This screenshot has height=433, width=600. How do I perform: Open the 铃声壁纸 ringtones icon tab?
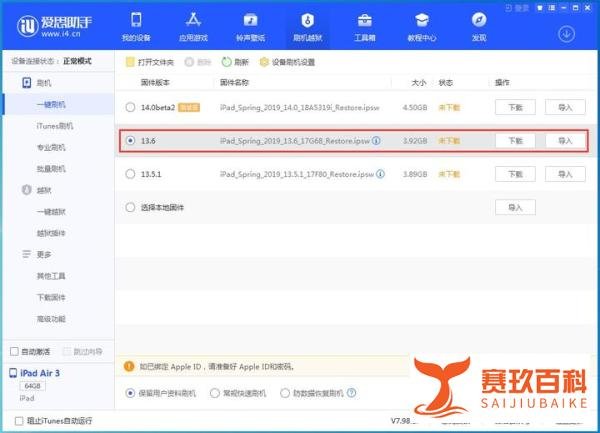250,26
